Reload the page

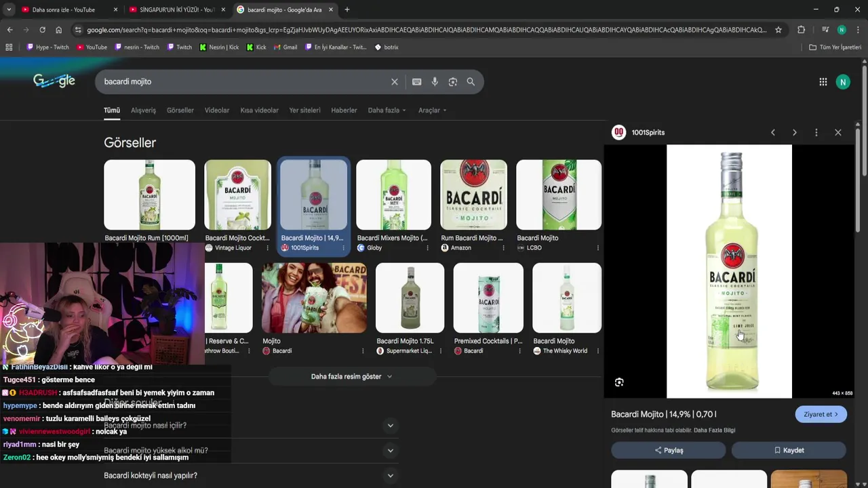pos(42,30)
